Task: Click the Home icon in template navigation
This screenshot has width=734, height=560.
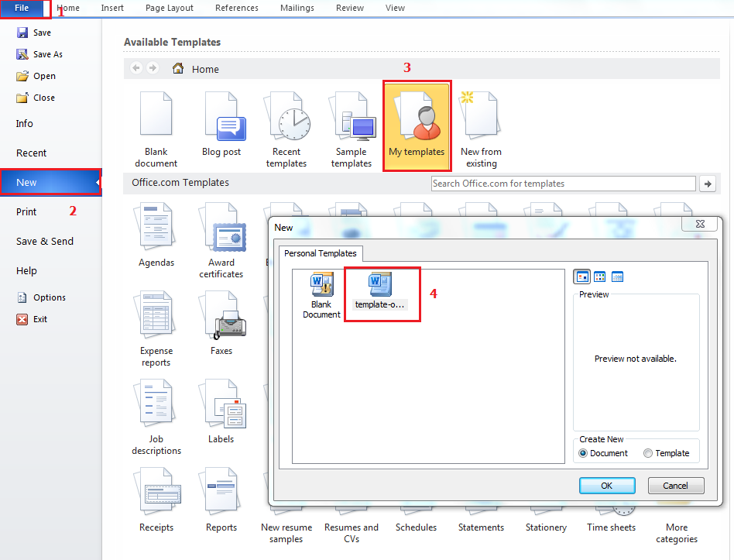Action: (x=178, y=68)
